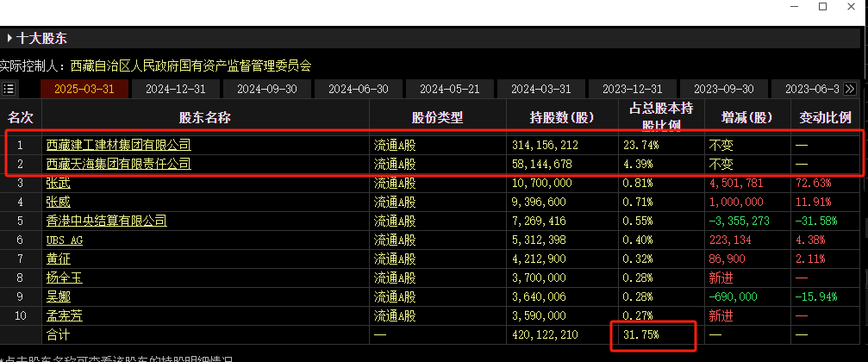Minimize the window
This screenshot has width=868, height=362.
click(795, 7)
